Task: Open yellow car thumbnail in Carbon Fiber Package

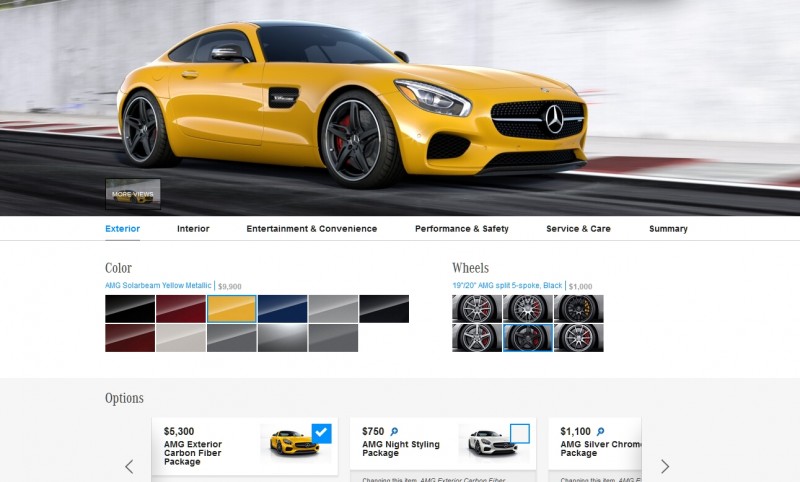Action: (x=294, y=442)
